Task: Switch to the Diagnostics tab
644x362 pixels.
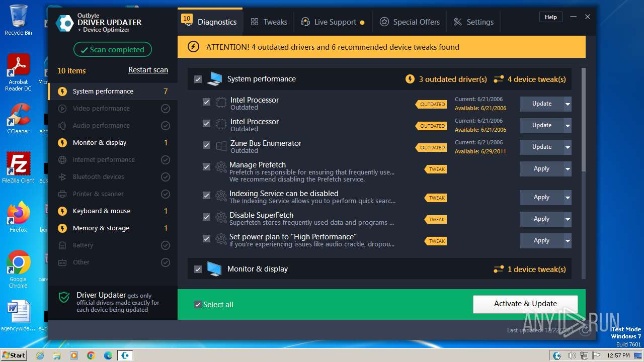Action: pyautogui.click(x=210, y=22)
